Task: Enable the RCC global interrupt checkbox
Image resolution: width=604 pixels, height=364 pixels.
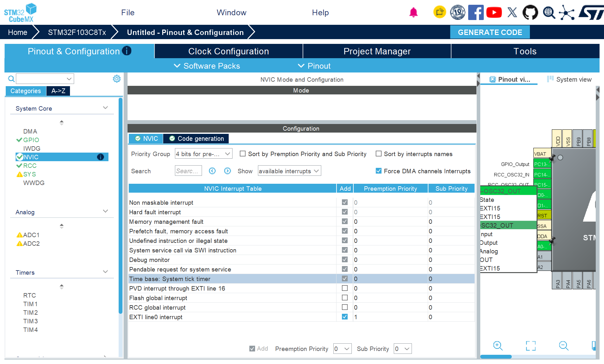Action: coord(345,307)
